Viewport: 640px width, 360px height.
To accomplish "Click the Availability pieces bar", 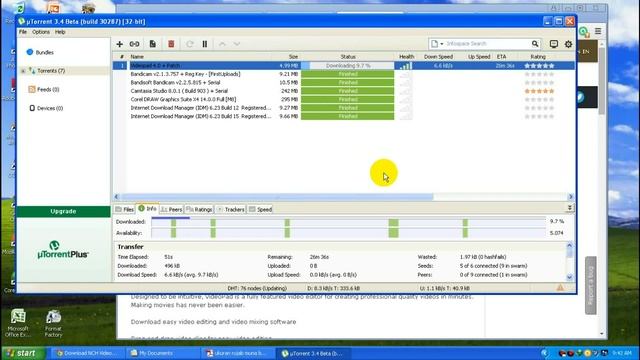I will [x=349, y=233].
